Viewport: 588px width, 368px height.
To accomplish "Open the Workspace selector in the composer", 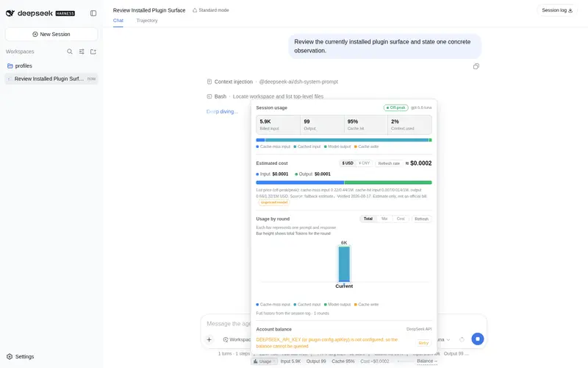I will coord(237,339).
